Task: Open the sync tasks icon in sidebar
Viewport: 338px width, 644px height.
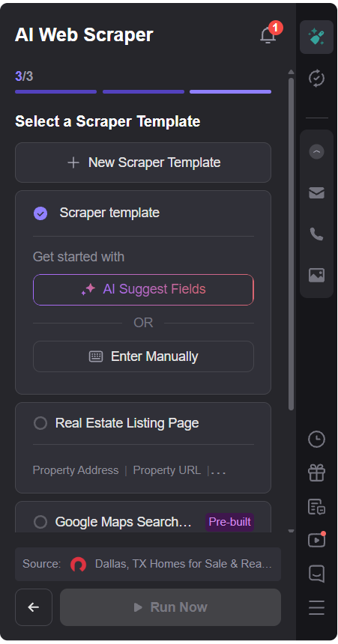Action: [x=316, y=78]
